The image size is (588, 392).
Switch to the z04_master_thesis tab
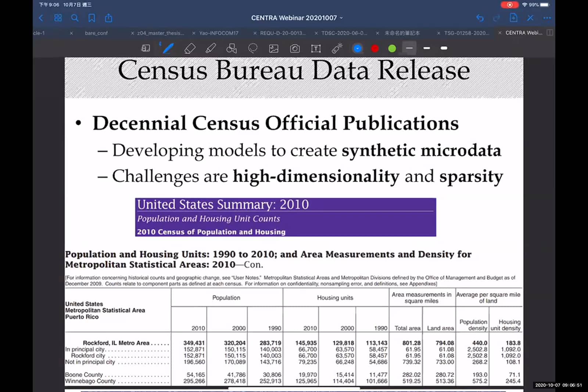coord(161,33)
